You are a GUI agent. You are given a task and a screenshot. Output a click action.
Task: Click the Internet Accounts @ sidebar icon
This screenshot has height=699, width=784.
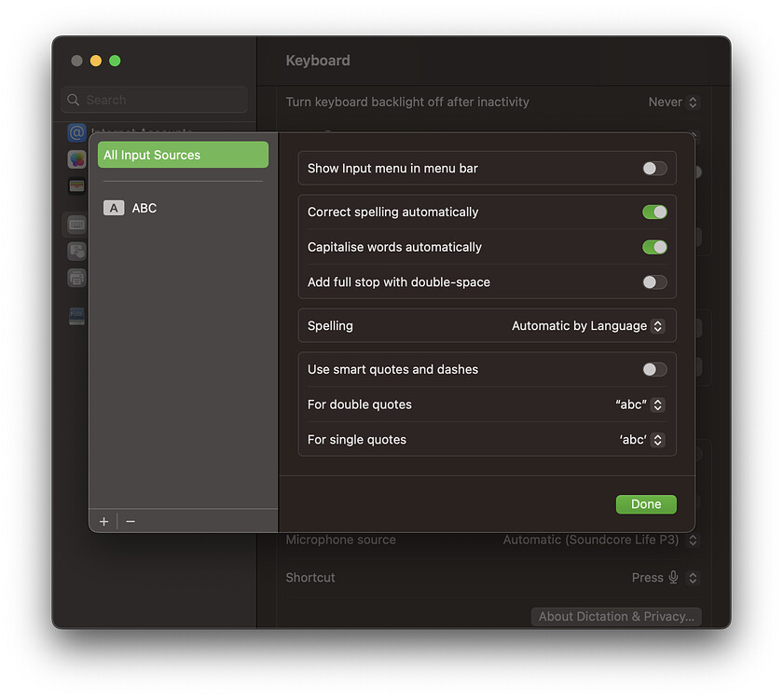tap(76, 132)
